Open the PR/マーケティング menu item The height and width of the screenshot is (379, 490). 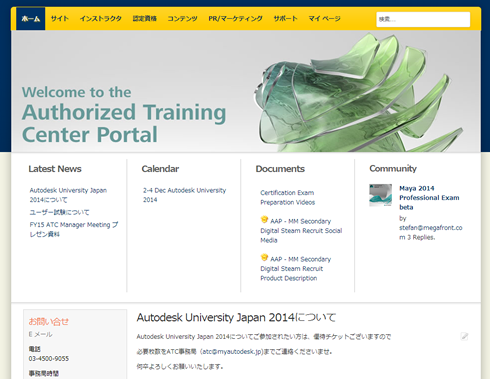235,19
